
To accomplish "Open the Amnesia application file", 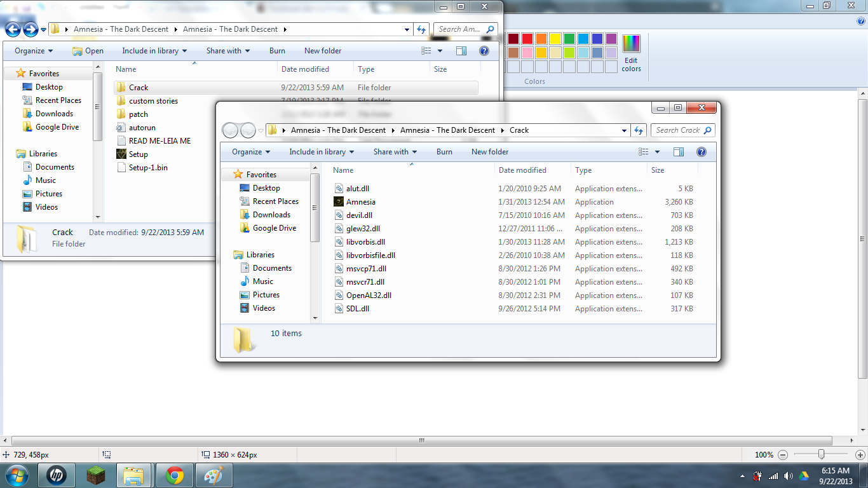I will click(x=360, y=202).
